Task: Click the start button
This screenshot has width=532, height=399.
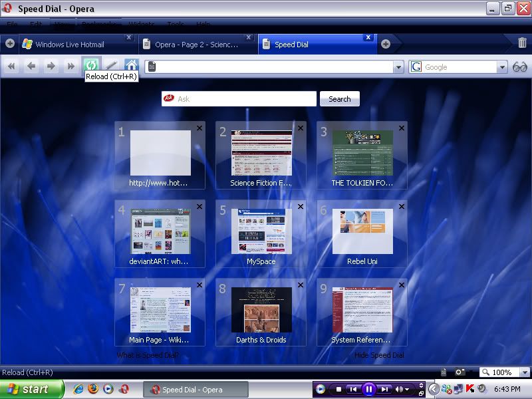Action: pyautogui.click(x=32, y=389)
